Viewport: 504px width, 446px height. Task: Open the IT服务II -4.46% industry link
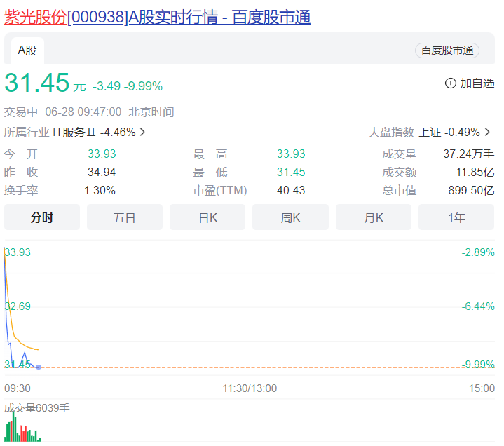(x=94, y=132)
